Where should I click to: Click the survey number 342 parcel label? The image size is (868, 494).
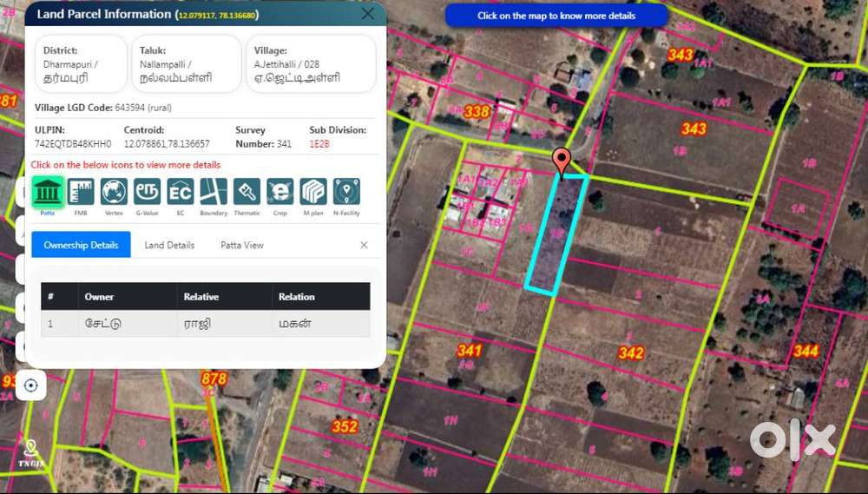click(631, 352)
